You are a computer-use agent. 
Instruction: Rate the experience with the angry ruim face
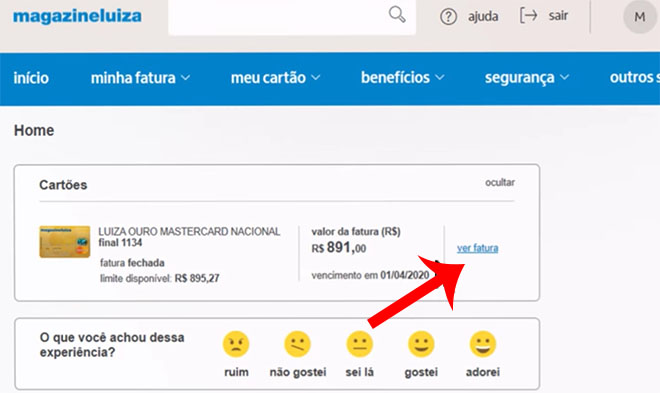(x=236, y=344)
